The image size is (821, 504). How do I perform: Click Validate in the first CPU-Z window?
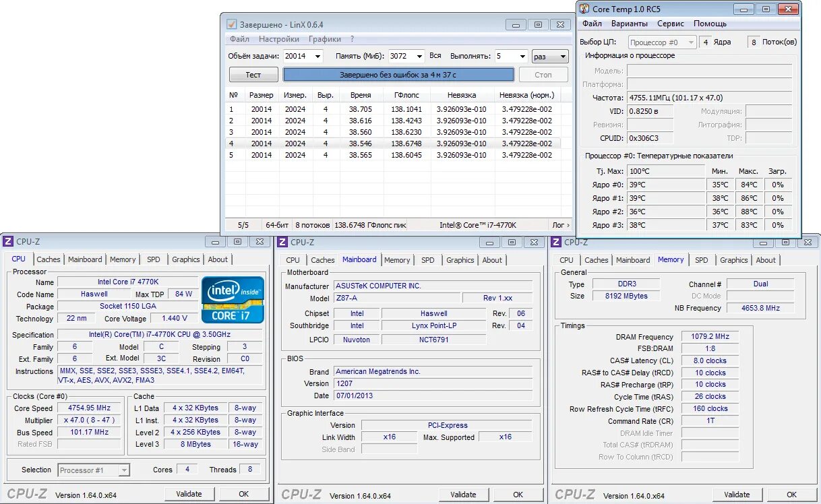click(189, 494)
